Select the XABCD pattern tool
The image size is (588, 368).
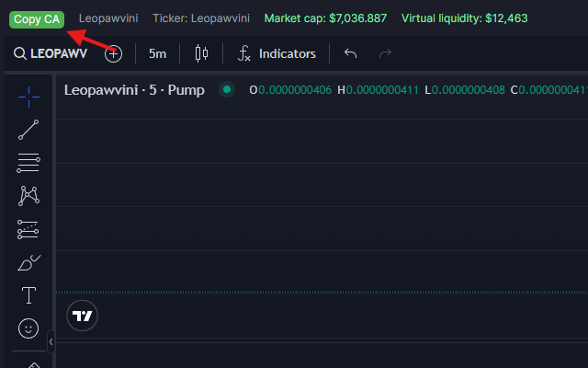[x=28, y=196]
